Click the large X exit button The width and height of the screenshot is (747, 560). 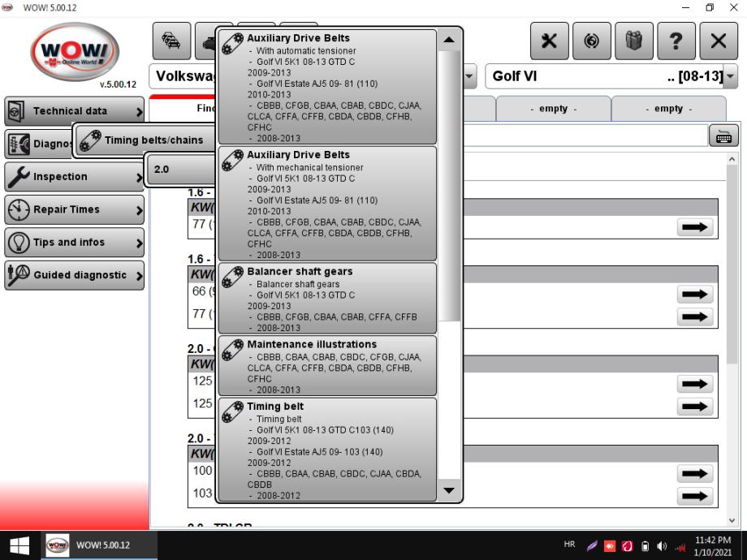[x=719, y=41]
